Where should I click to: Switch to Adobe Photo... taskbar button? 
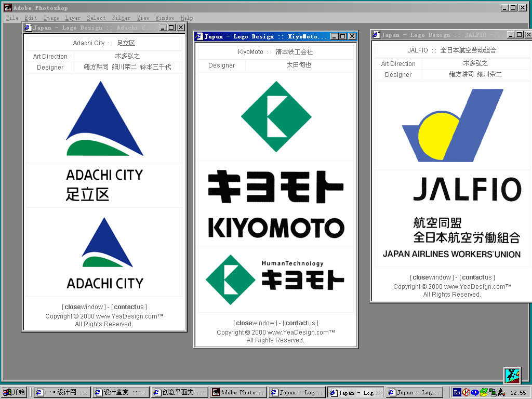(238, 392)
